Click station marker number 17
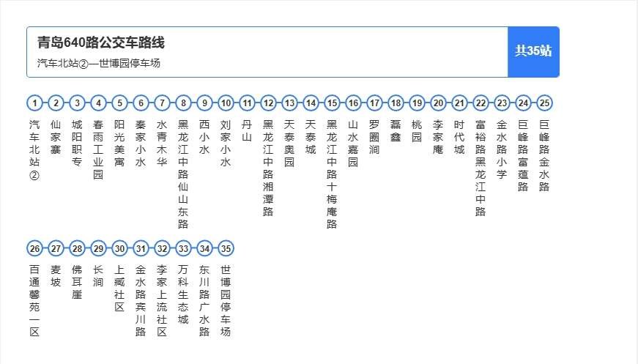Image resolution: width=638 pixels, height=364 pixels. 374,103
